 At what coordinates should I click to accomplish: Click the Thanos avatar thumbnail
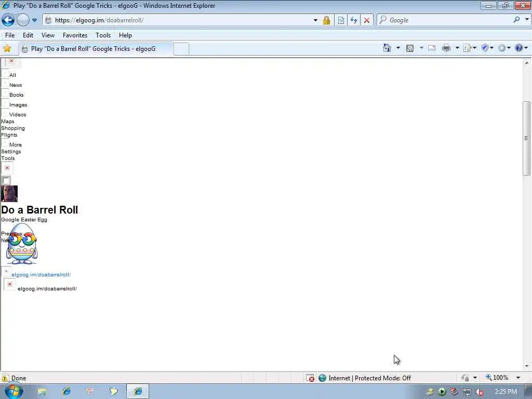(9, 194)
